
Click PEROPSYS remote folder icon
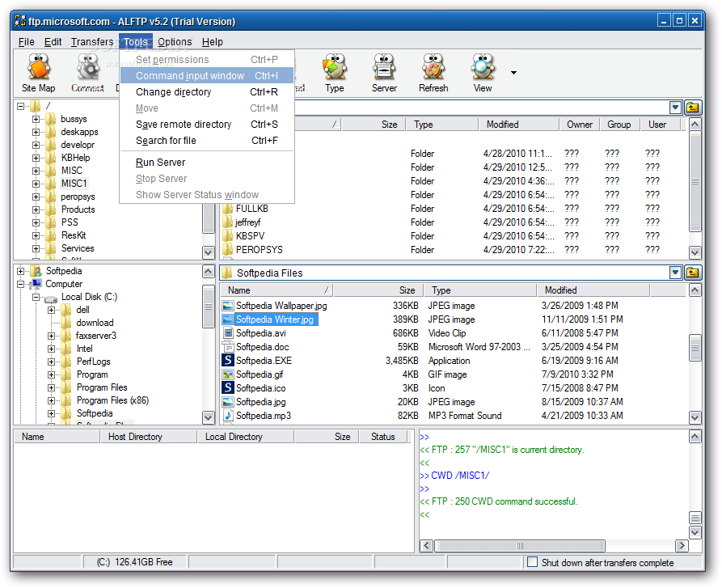[228, 250]
